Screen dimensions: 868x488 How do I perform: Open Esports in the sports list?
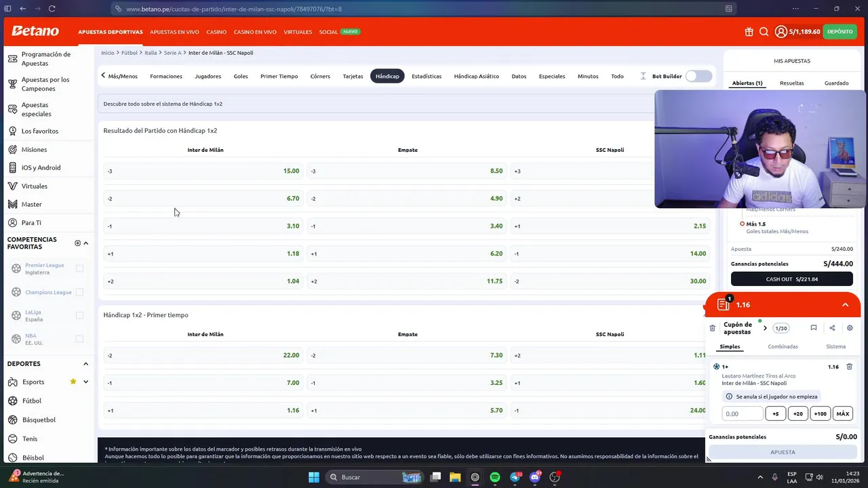click(33, 382)
